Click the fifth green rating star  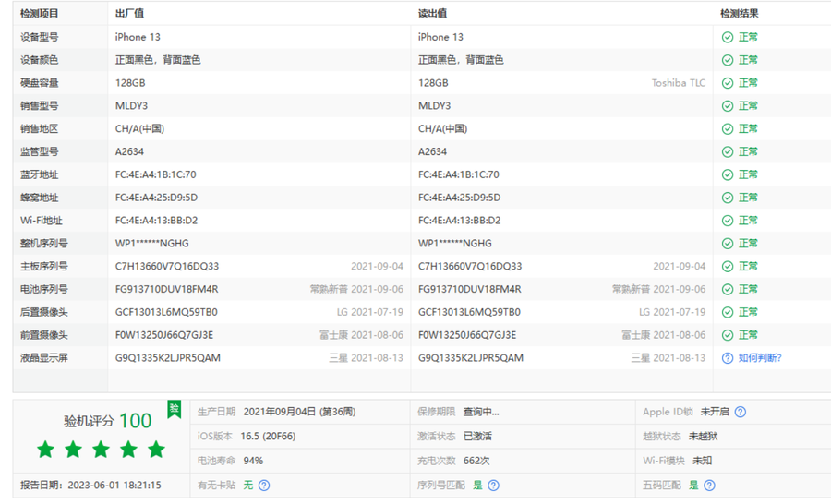click(156, 450)
